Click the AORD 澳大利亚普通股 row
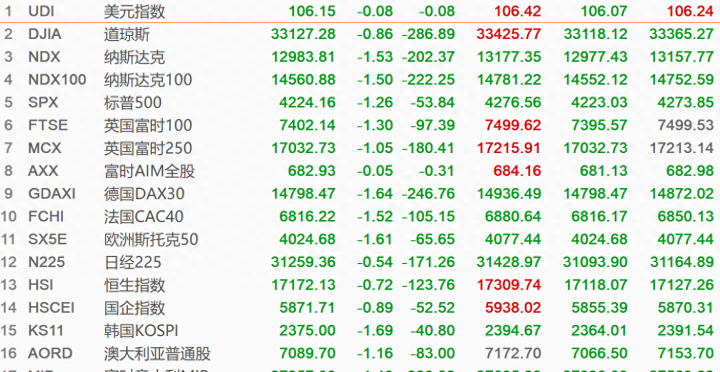The height and width of the screenshot is (372, 720). click(360, 354)
